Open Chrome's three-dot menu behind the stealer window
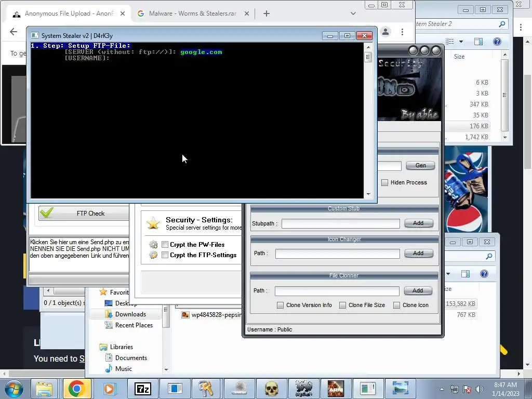 click(x=403, y=32)
